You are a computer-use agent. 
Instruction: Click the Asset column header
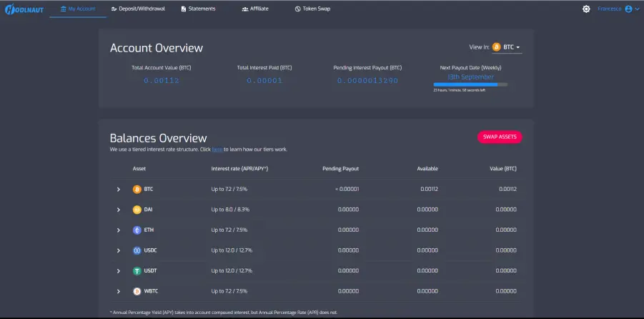(x=139, y=169)
